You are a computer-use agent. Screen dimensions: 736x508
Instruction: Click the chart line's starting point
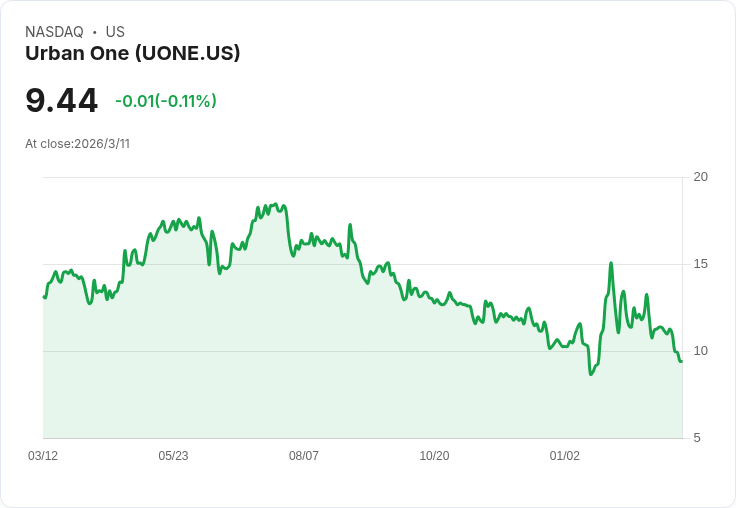[x=44, y=297]
